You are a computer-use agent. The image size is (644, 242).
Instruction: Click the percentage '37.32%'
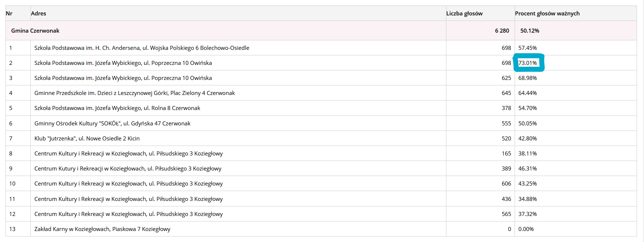click(527, 214)
